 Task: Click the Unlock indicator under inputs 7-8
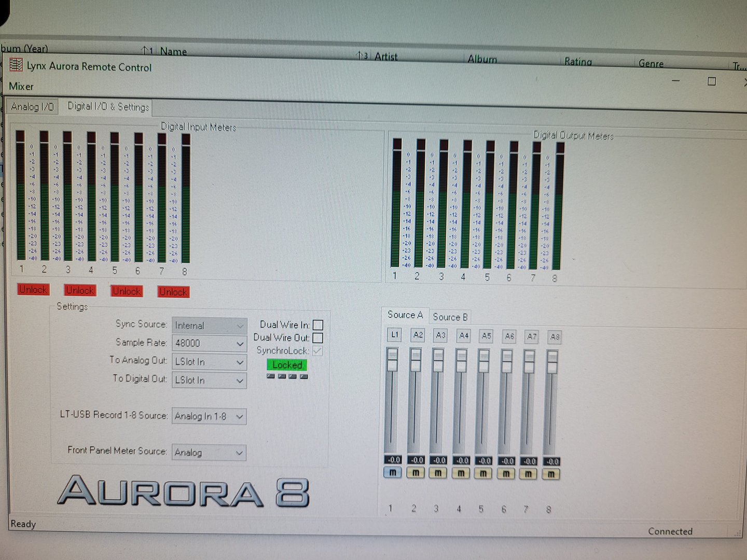point(173,292)
